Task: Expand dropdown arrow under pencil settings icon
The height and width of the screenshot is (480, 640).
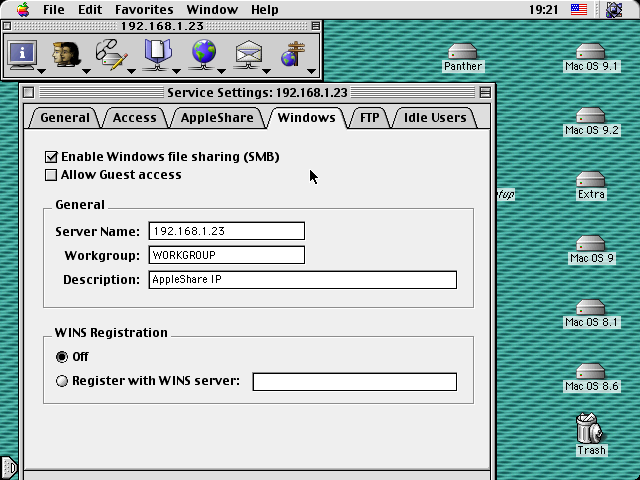Action: coord(131,71)
